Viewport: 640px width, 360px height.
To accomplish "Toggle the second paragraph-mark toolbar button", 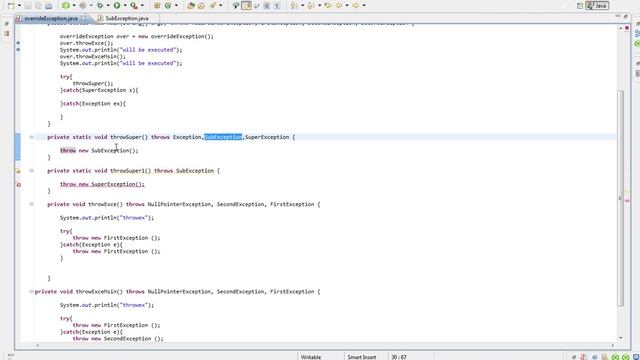I will point(277,6).
